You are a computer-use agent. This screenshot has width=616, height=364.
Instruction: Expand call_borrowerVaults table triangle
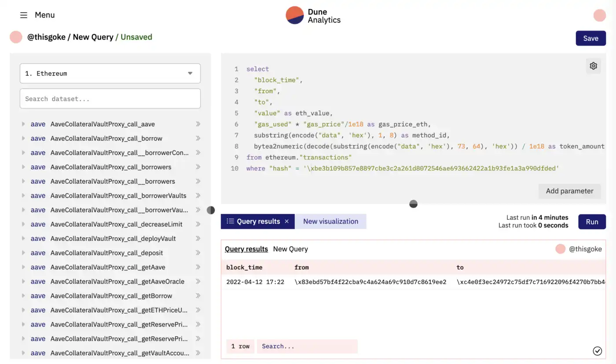[x=23, y=196]
